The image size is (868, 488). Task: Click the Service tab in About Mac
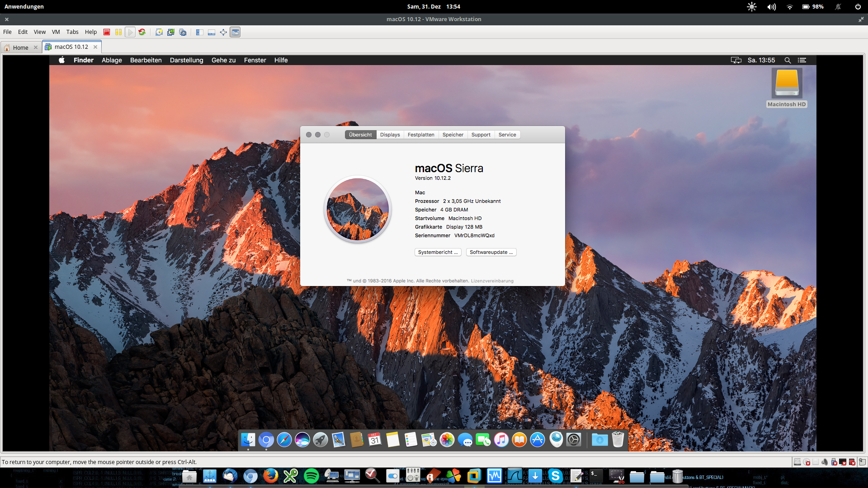click(x=507, y=134)
